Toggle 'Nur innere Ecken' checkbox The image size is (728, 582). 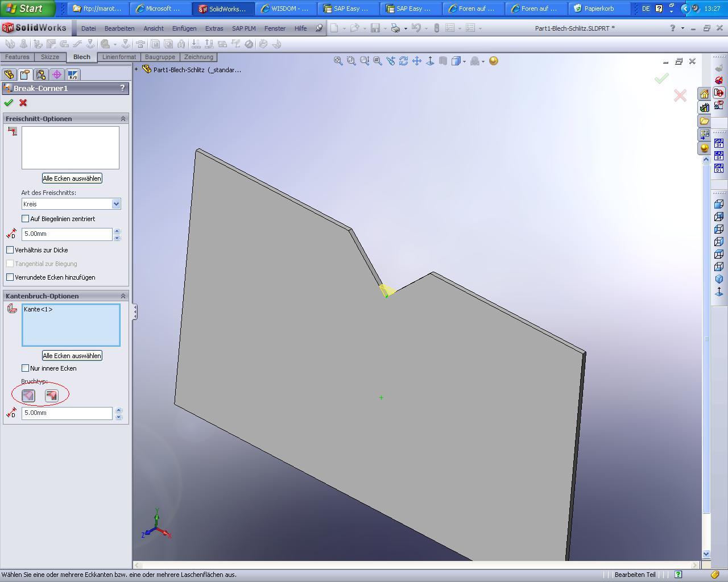pyautogui.click(x=25, y=368)
